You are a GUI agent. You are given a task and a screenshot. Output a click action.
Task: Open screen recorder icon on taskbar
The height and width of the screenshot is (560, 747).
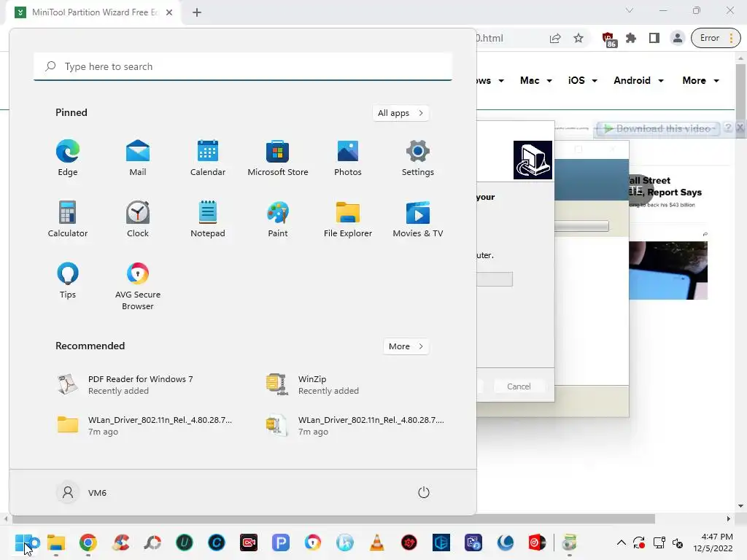pyautogui.click(x=249, y=542)
